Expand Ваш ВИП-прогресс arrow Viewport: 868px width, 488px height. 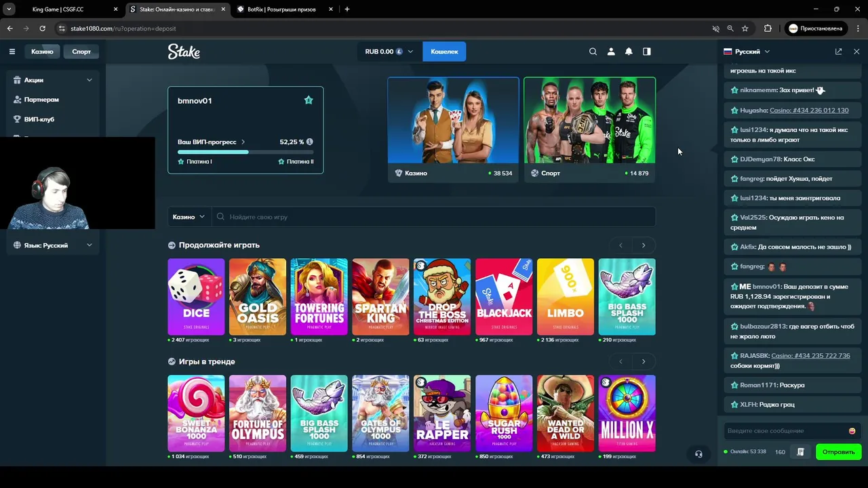(243, 142)
